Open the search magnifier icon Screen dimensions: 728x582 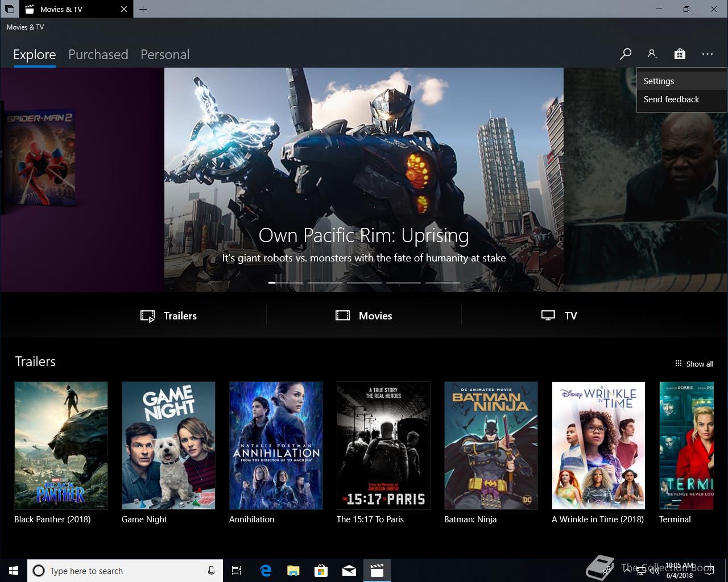click(x=626, y=54)
